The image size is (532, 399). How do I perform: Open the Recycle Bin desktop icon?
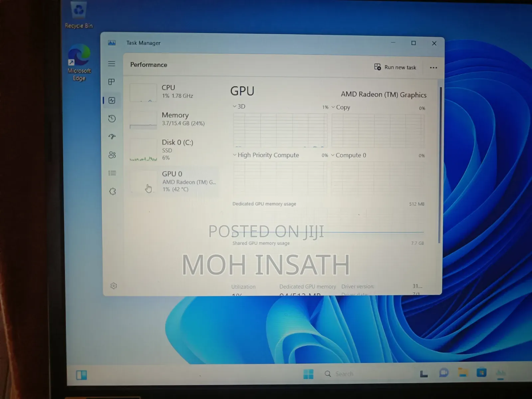click(79, 15)
